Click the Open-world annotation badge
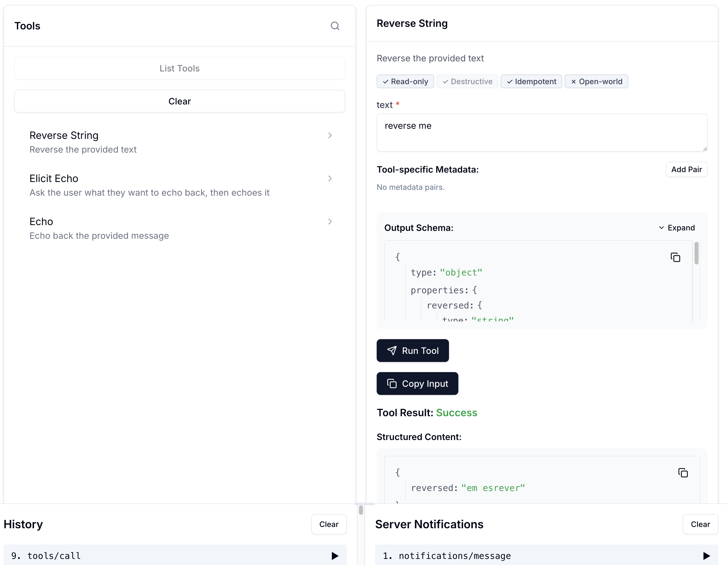Screen dimensions: 728x565 (x=596, y=82)
